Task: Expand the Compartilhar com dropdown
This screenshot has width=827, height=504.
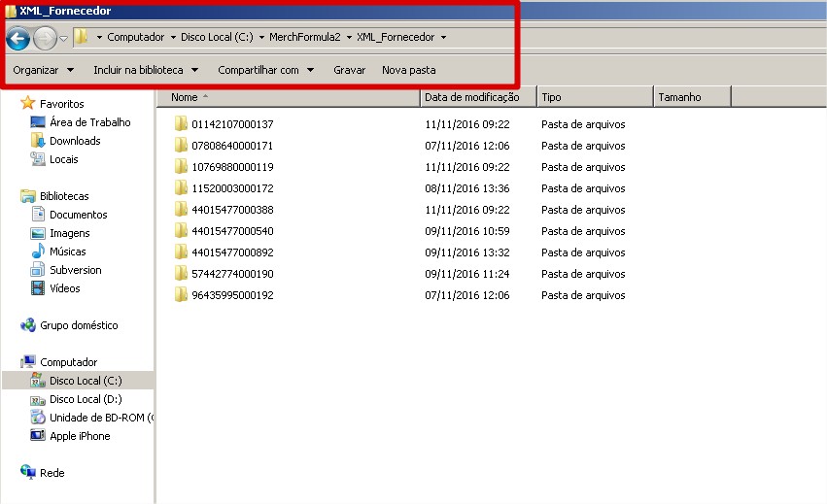Action: point(265,70)
